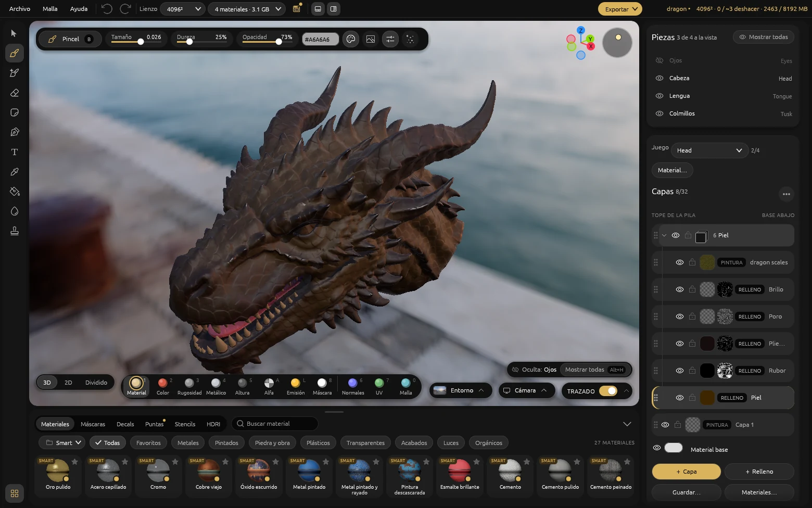The width and height of the screenshot is (812, 508).
Task: Click the Tamaño slider handle
Action: (x=141, y=42)
